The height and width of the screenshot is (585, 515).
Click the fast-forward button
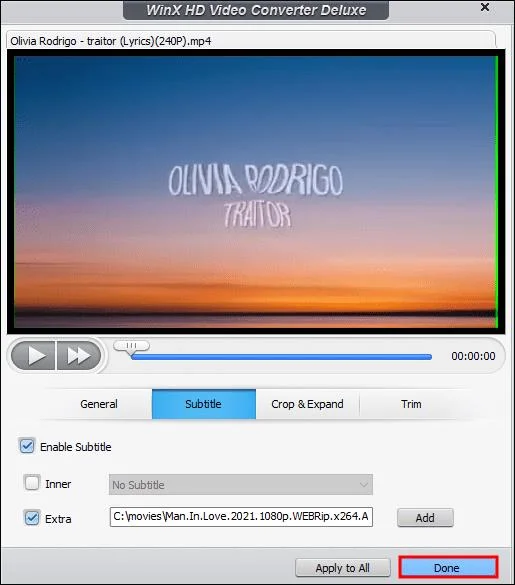[x=79, y=355]
